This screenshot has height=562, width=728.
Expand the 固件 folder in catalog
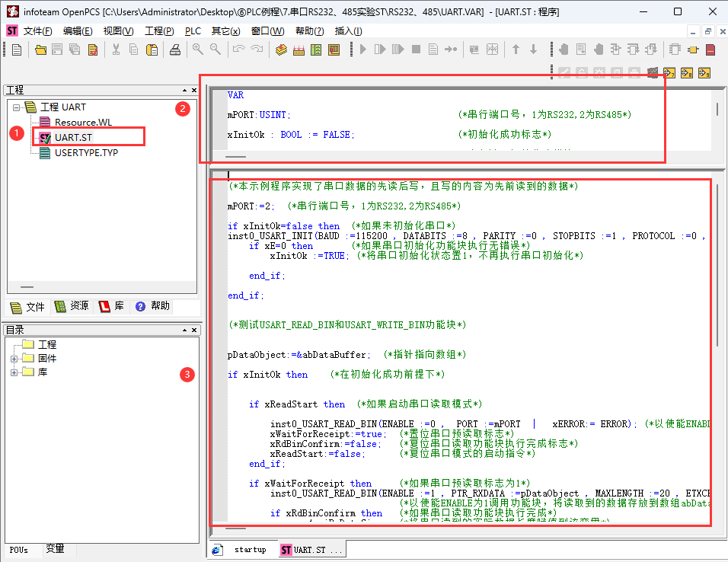14,359
